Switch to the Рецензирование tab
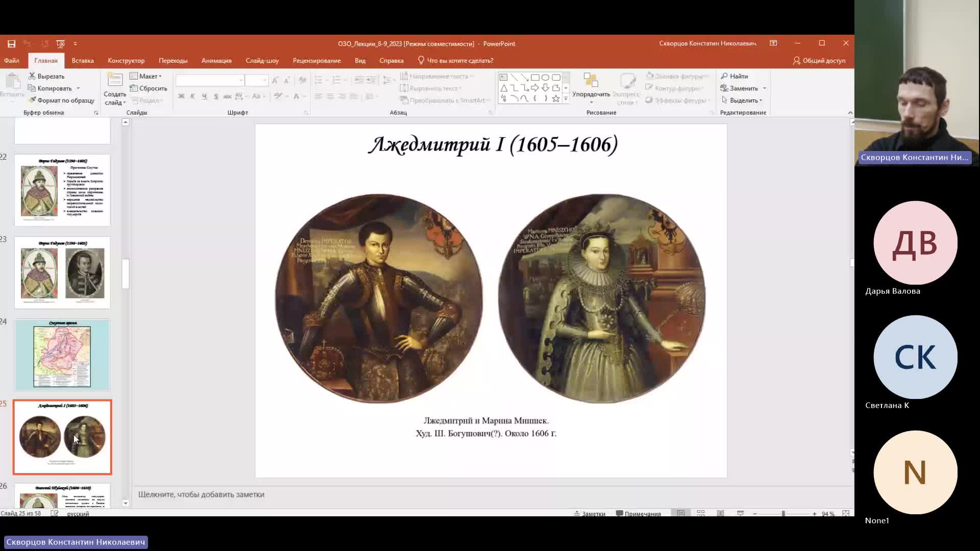 316,61
